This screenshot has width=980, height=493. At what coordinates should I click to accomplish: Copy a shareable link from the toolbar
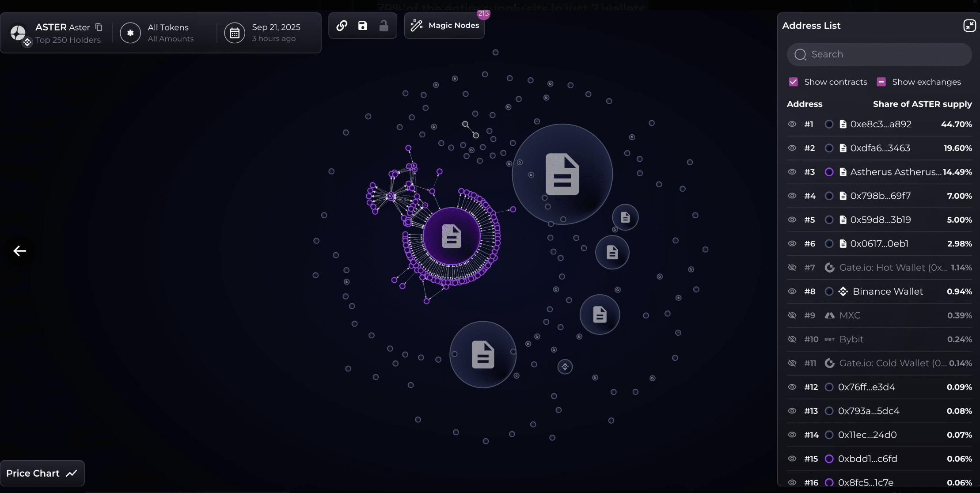[342, 26]
